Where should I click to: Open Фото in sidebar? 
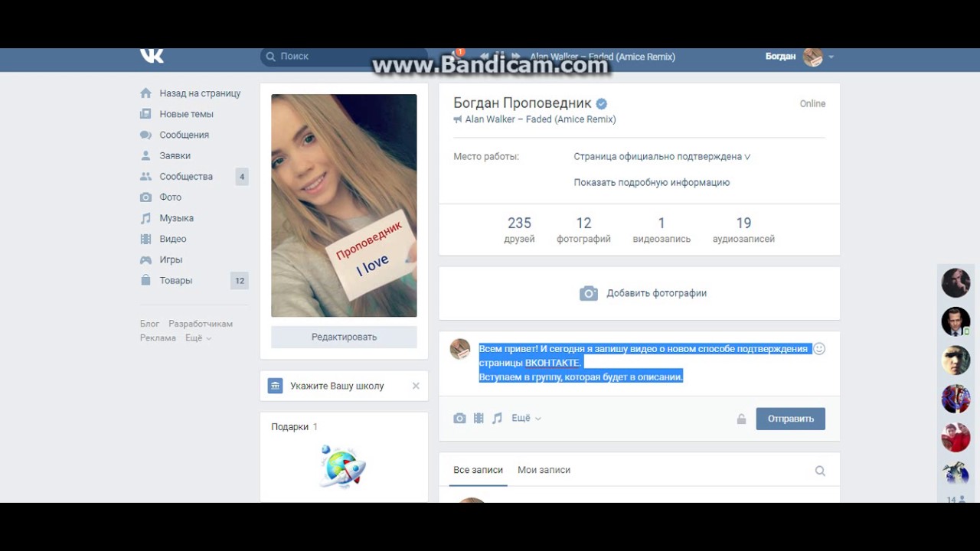pos(170,197)
